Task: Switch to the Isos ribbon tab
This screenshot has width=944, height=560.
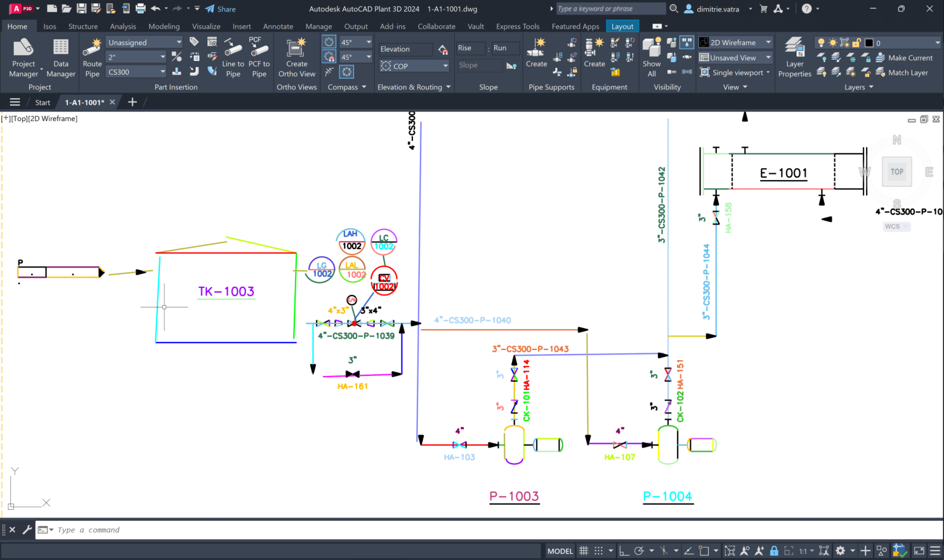Action: point(49,27)
